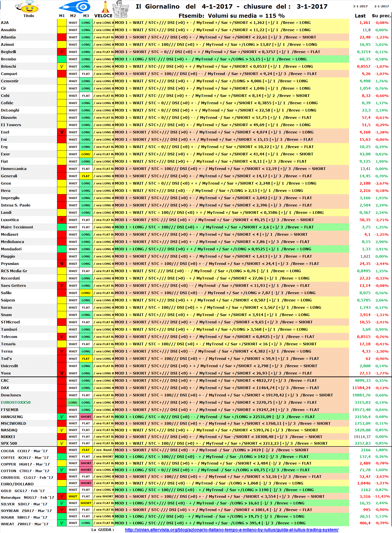Click the yellow WAIT M2 cell for Naturalgas
The height and width of the screenshot is (533, 392).
(73, 496)
